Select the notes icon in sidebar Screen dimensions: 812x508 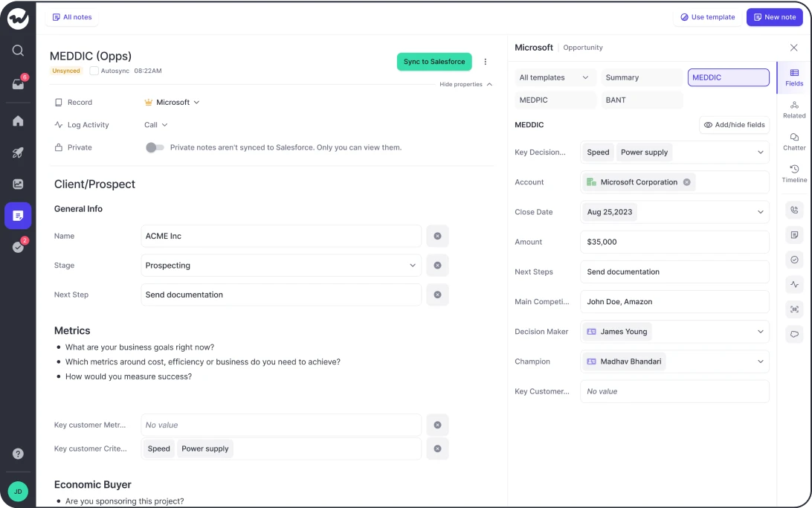tap(18, 216)
